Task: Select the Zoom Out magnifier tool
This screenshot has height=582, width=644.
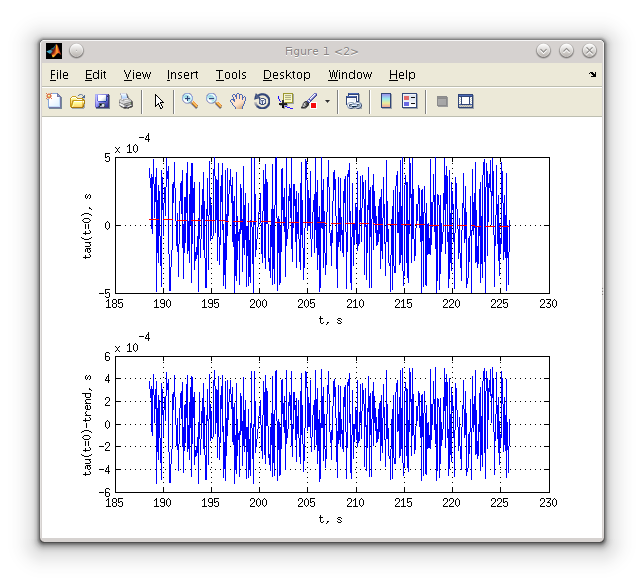Action: tap(213, 101)
